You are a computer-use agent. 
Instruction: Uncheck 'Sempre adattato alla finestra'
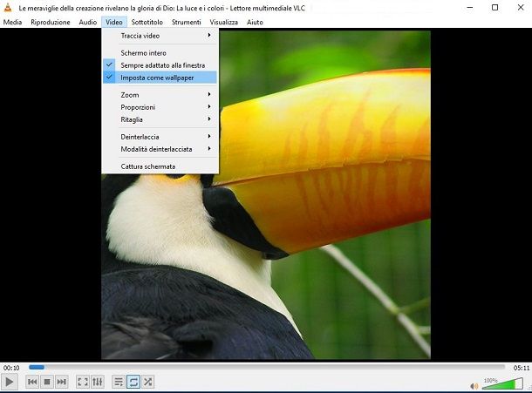pos(162,64)
